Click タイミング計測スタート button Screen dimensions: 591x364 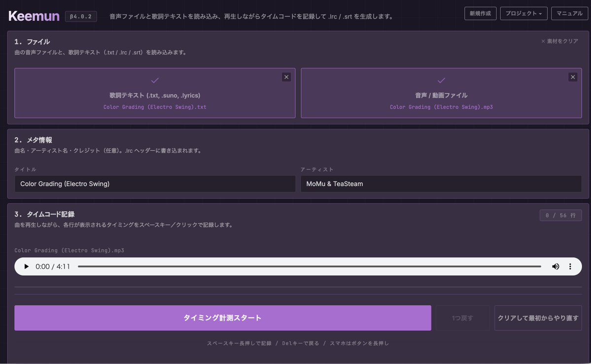[223, 318]
